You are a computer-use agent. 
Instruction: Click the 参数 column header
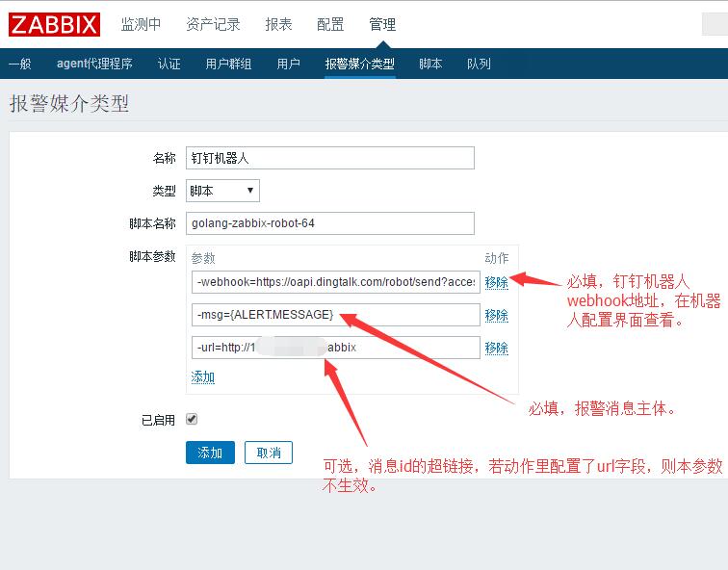tap(203, 258)
